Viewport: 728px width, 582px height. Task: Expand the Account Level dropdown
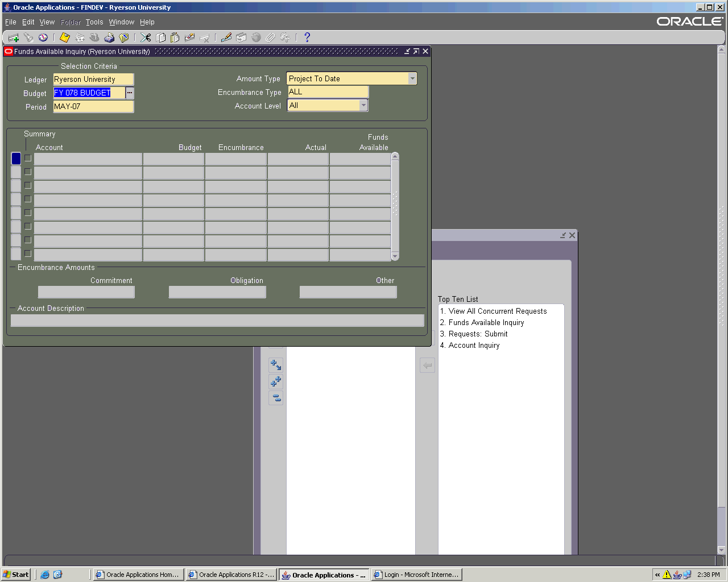[x=363, y=106]
